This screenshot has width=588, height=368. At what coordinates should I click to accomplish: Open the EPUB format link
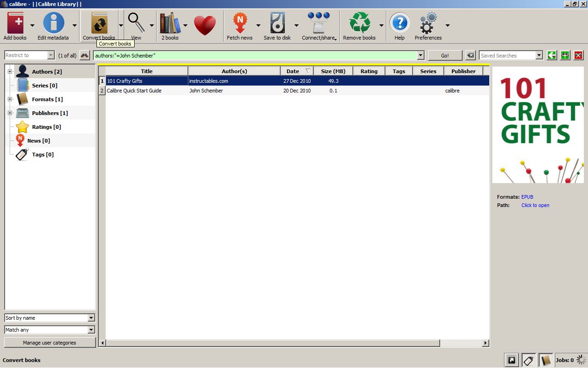[527, 197]
